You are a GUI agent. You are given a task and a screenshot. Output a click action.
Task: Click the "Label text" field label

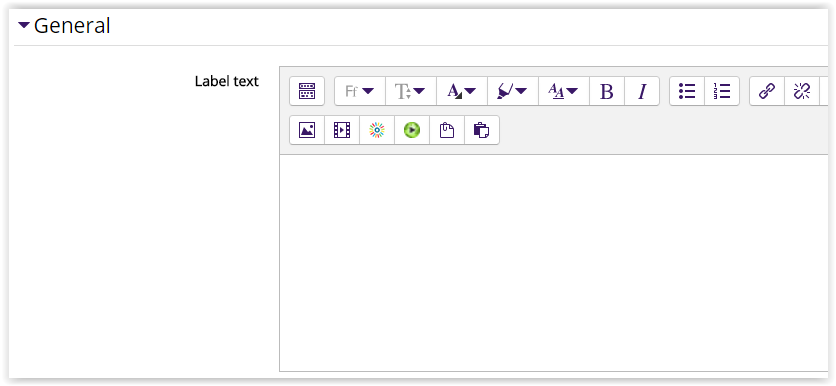tap(227, 81)
